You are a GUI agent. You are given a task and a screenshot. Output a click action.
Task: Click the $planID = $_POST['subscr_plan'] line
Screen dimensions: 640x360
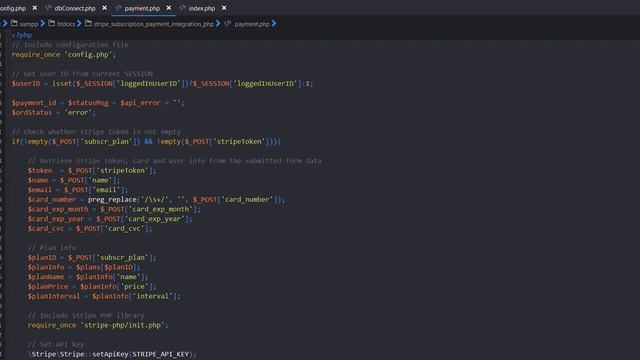point(92,258)
